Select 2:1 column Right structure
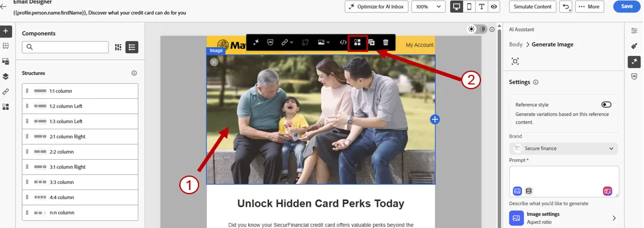 coord(80,137)
